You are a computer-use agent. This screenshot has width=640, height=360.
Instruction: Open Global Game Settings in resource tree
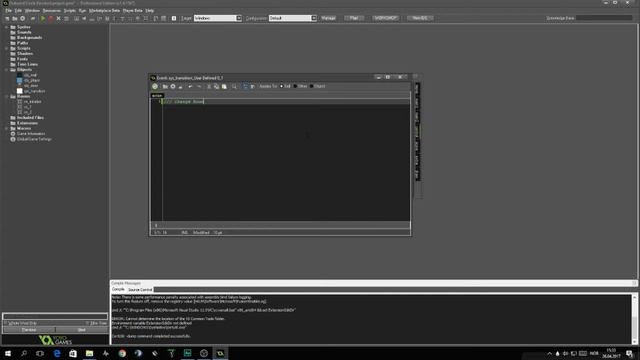(34, 139)
